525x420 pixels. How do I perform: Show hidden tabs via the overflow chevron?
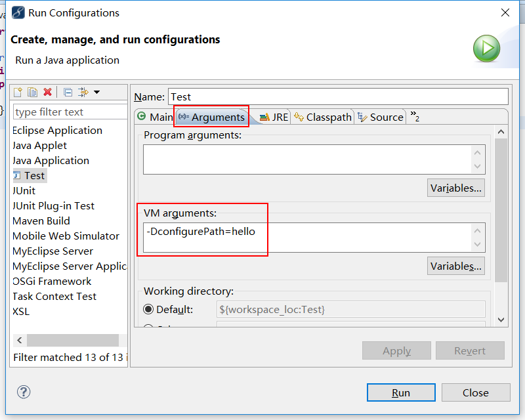point(415,116)
